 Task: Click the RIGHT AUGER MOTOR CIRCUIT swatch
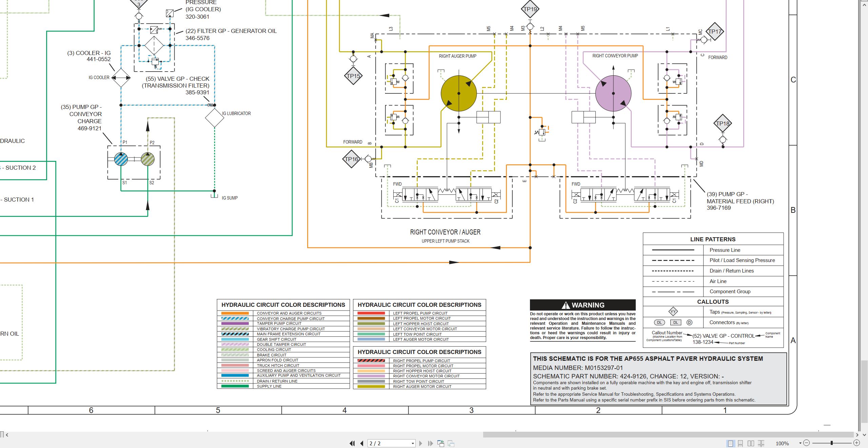point(371,387)
